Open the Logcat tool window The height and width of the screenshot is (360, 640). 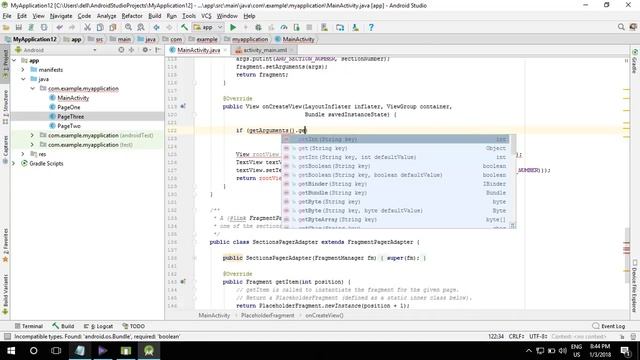tap(98, 326)
